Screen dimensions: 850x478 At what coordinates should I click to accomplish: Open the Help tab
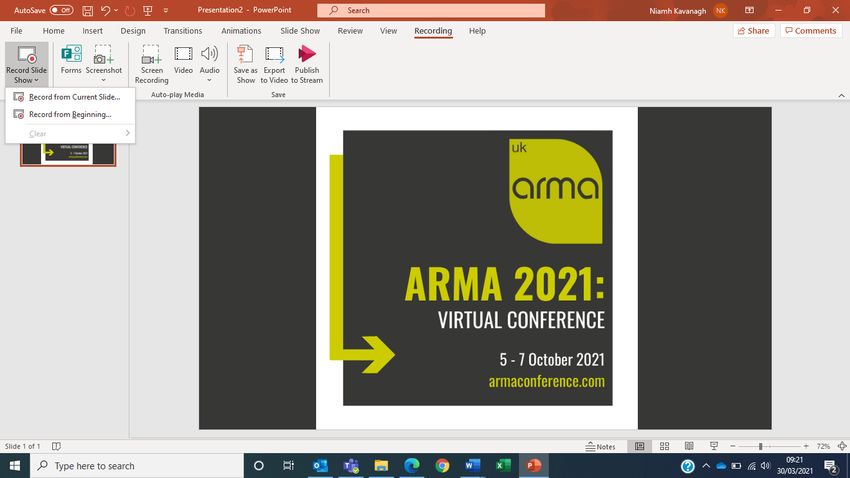[477, 31]
